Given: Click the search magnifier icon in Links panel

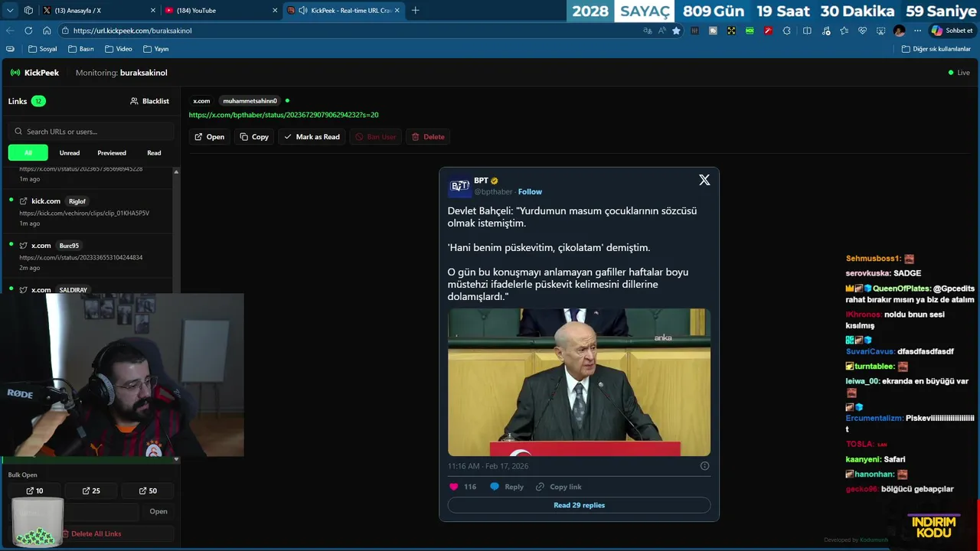Looking at the screenshot, I should coord(18,132).
